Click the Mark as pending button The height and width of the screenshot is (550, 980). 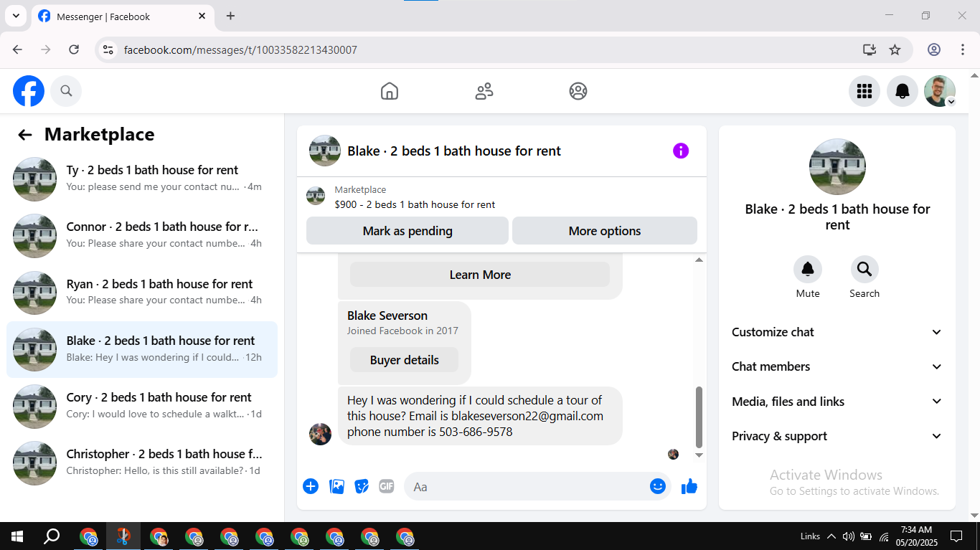pyautogui.click(x=407, y=231)
